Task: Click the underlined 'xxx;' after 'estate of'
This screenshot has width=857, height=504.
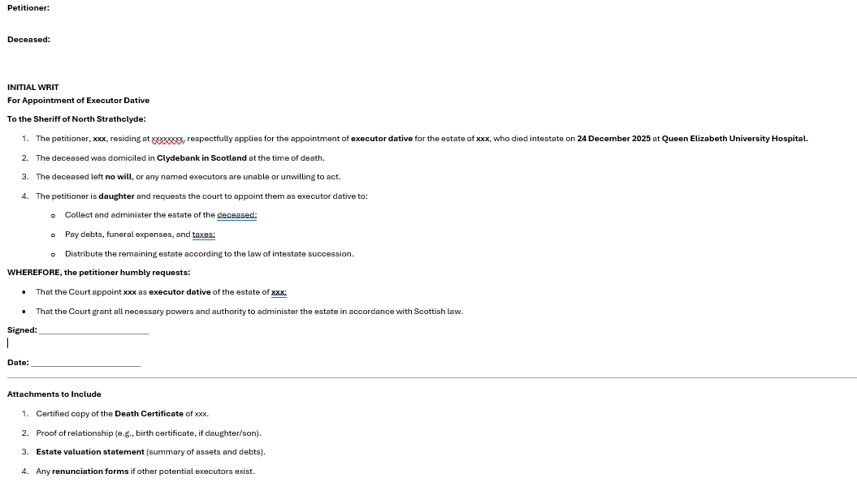Action: (279, 292)
